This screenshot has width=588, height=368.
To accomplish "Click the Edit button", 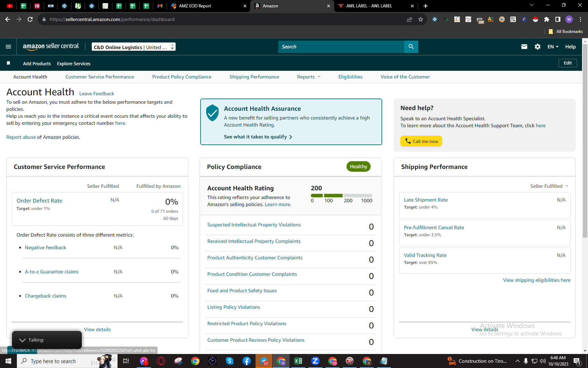I will click(568, 63).
